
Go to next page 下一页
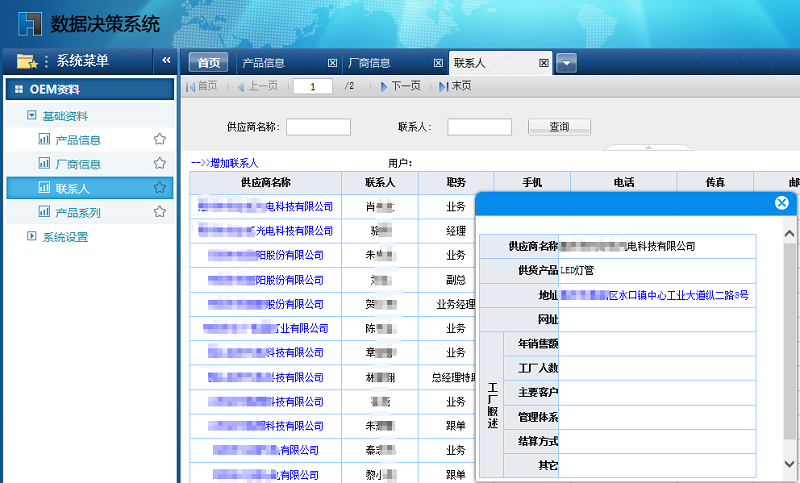(401, 86)
